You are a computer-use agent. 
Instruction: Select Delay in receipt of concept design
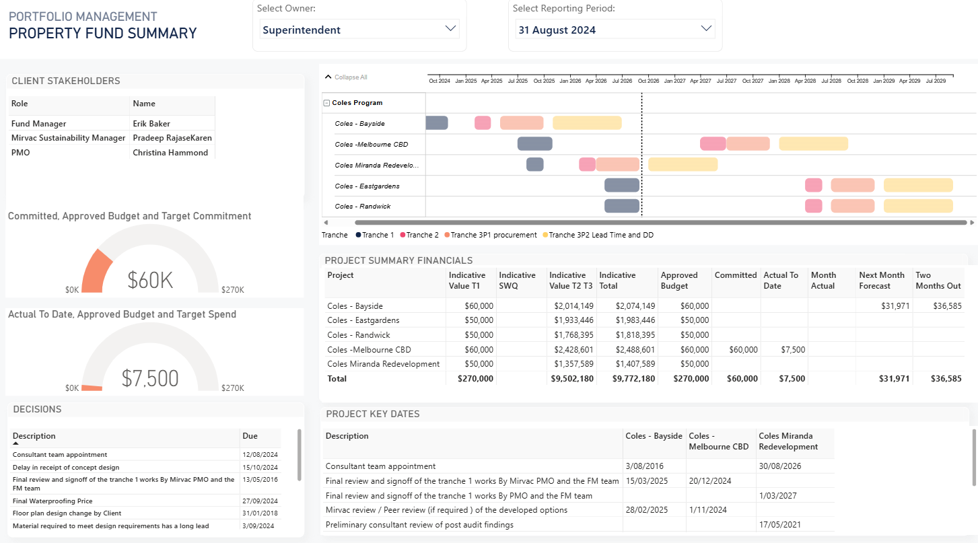point(146,467)
